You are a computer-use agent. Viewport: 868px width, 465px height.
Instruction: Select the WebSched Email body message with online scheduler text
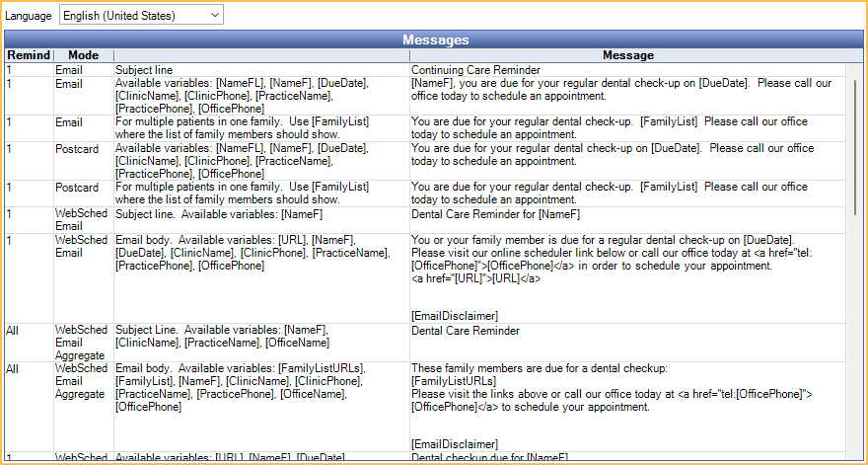point(612,259)
